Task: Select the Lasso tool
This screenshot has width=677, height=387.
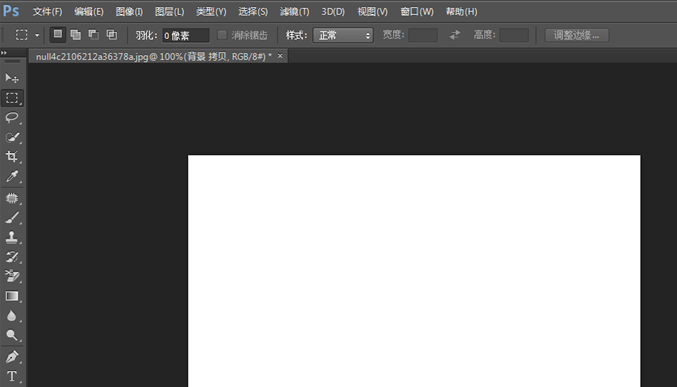Action: (12, 117)
